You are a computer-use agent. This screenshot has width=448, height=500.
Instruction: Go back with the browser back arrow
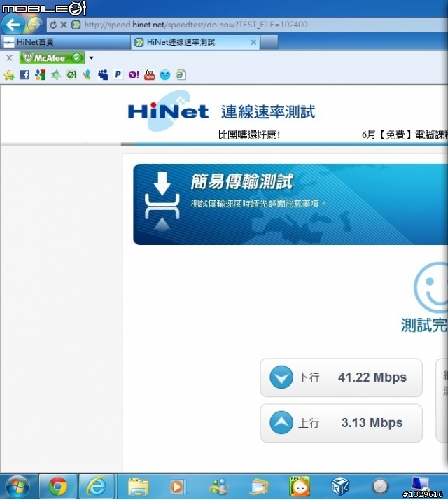click(13, 25)
